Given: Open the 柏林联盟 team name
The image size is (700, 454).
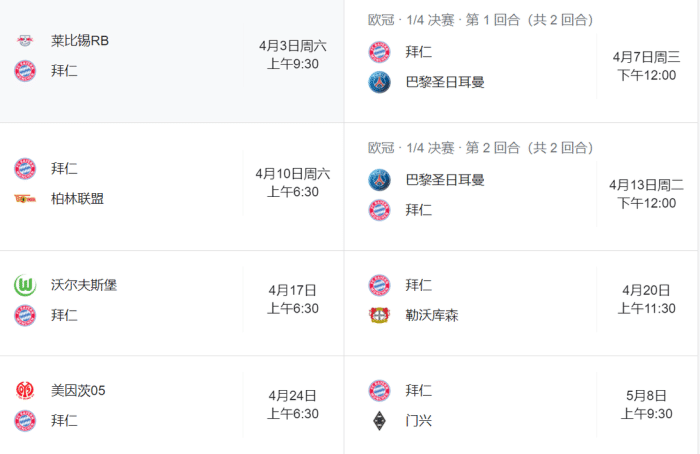Looking at the screenshot, I should pos(77,198).
